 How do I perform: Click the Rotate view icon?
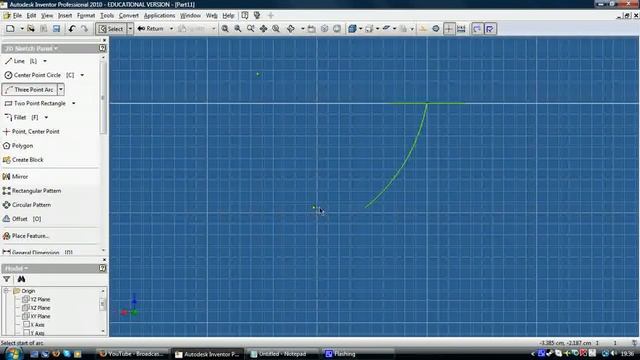(x=291, y=29)
